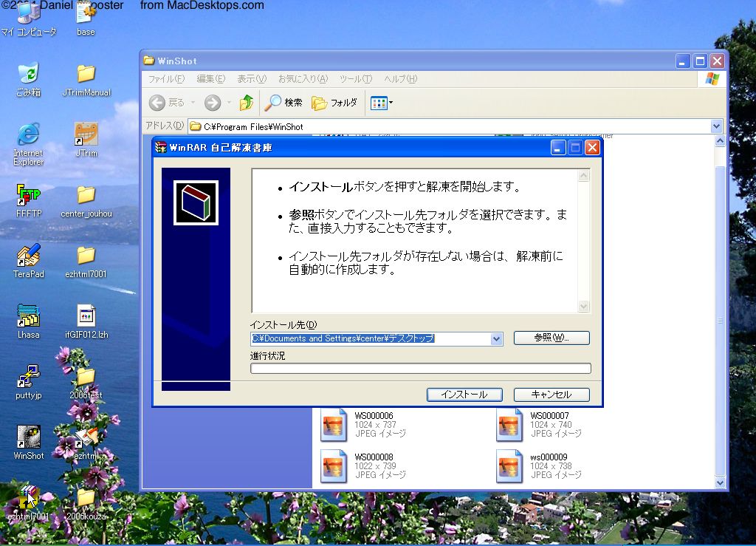Click scroll down arrow of WinShot file list
Screen dimensions: 756x546
[720, 482]
